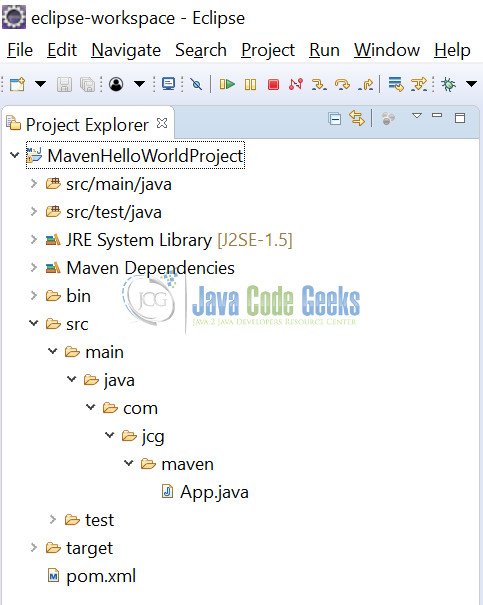The image size is (483, 605).
Task: Collapse the main folder
Action: coord(53,351)
